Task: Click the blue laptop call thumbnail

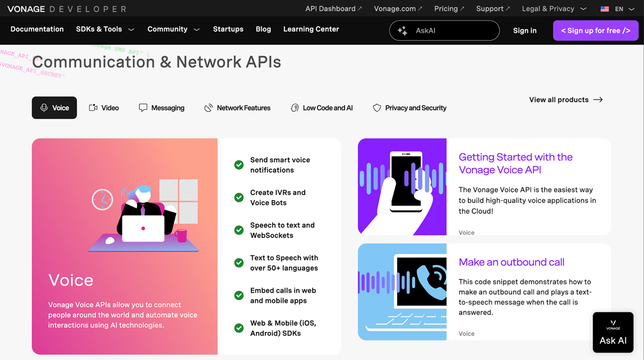Action: [x=402, y=292]
